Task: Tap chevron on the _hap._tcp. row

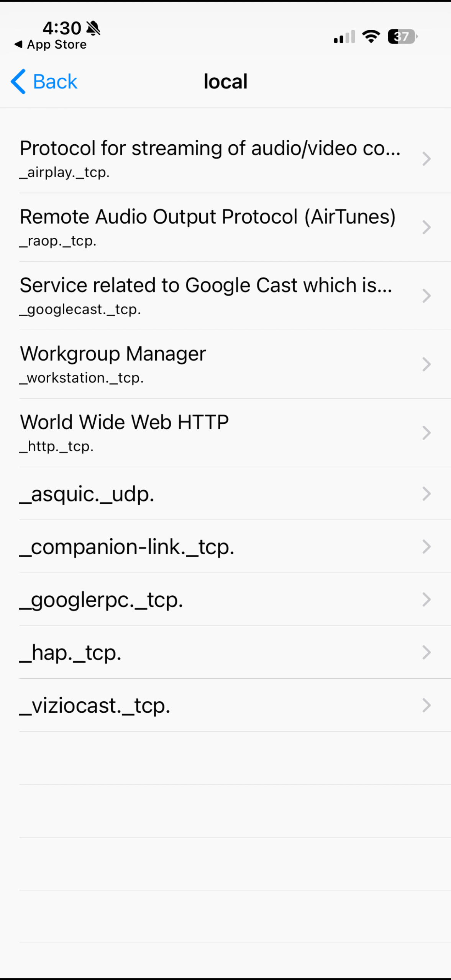Action: (426, 652)
